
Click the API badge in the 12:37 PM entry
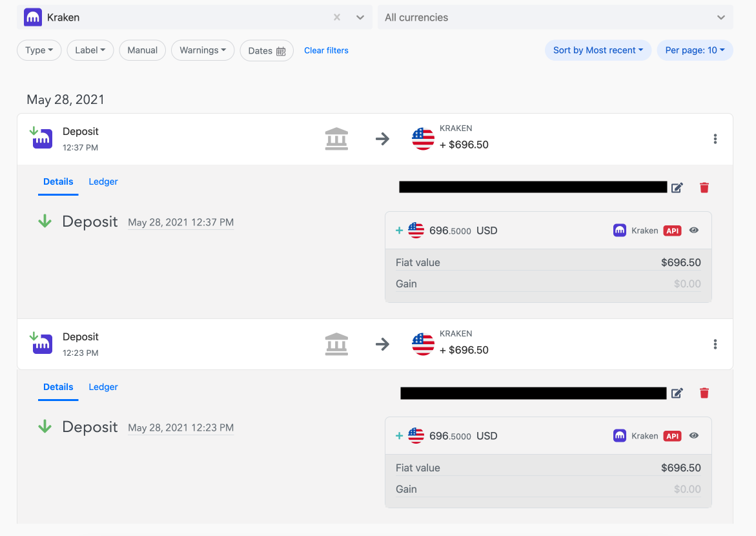[x=672, y=231]
